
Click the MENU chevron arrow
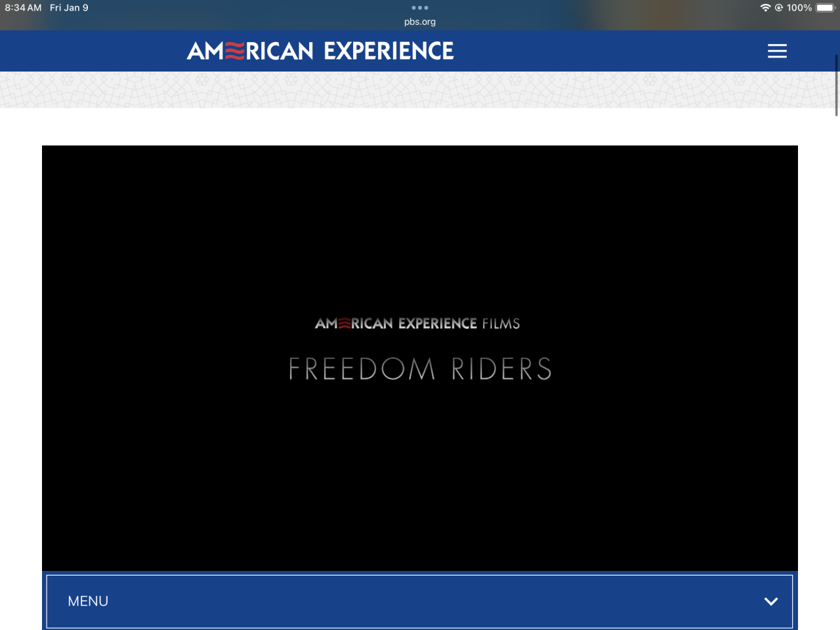pos(771,601)
